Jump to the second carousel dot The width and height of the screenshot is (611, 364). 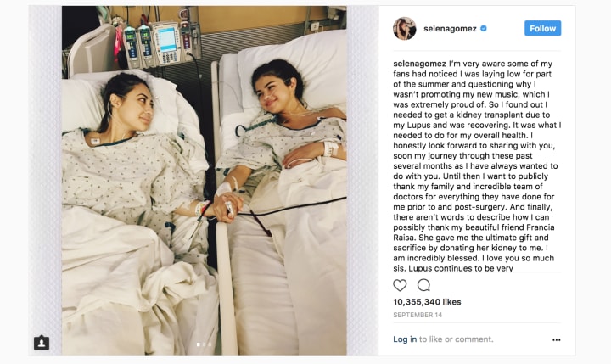pos(205,344)
